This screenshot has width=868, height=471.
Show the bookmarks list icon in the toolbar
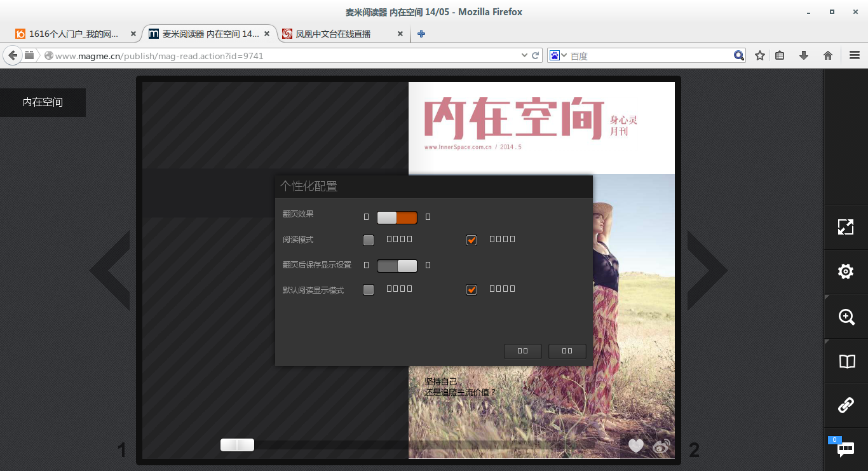[780, 55]
